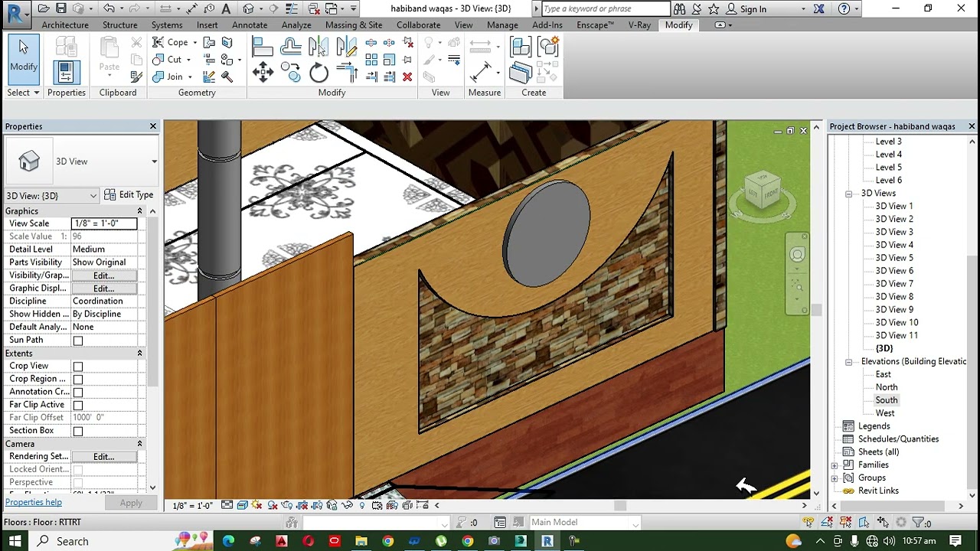Expand the Groups tree node
980x551 pixels.
click(835, 478)
